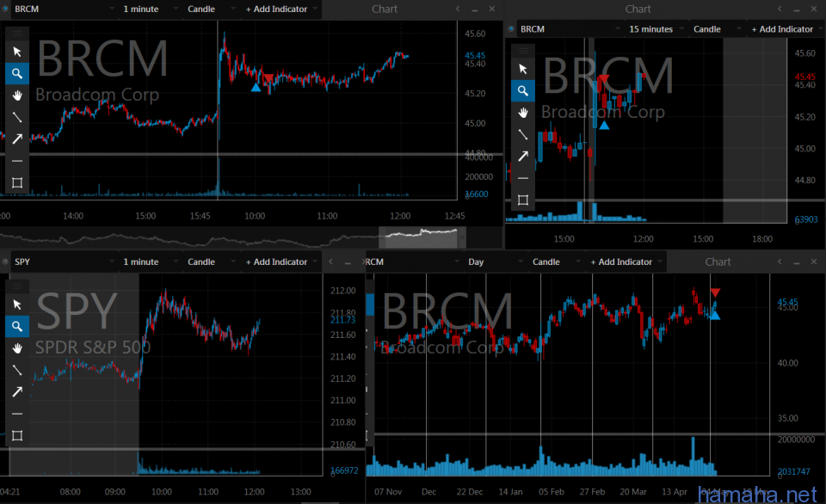
Task: Activate the zoom magnifier in SPY chart
Action: pos(17,327)
